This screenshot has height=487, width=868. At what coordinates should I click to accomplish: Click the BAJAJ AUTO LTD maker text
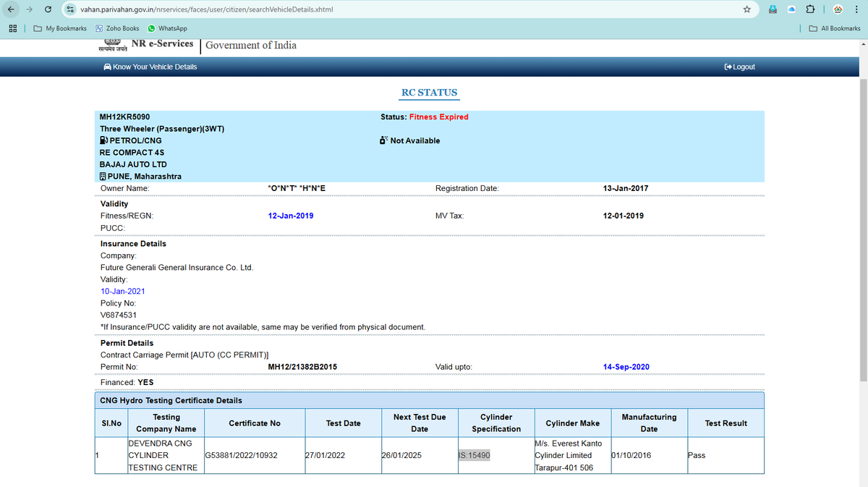pos(133,164)
